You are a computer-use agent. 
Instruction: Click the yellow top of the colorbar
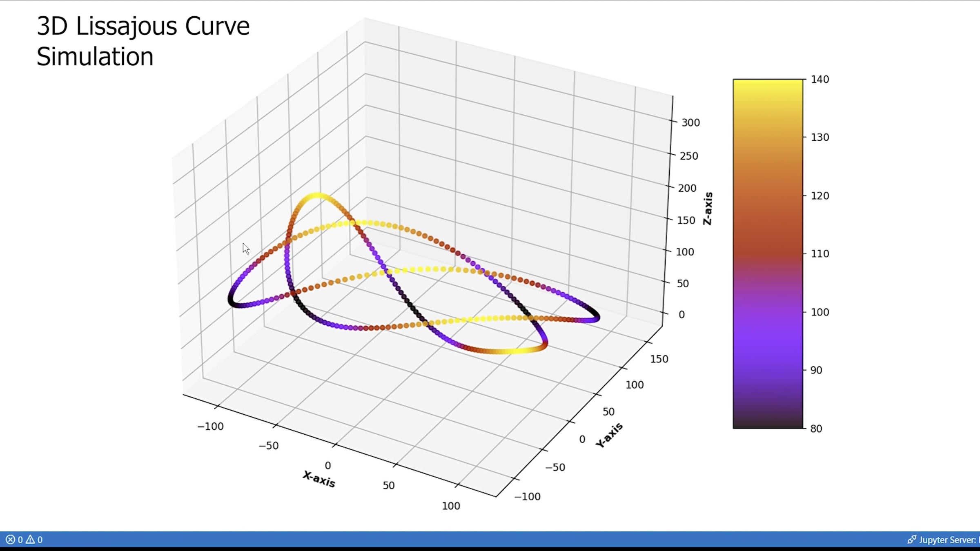coord(768,88)
